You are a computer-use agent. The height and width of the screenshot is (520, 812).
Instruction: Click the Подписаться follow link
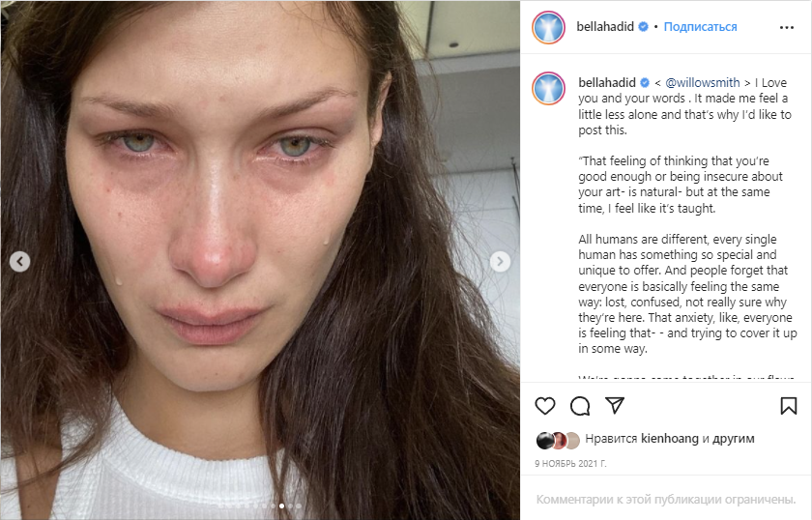[x=700, y=27]
